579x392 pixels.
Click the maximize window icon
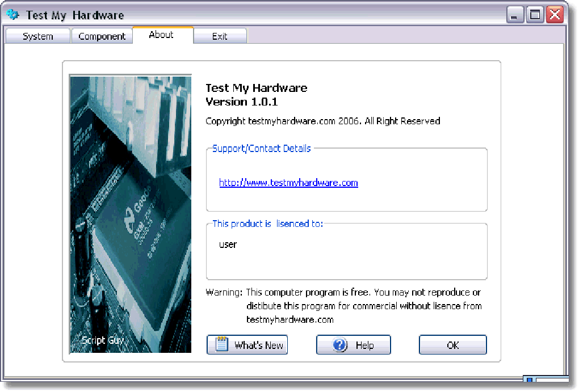pyautogui.click(x=535, y=15)
